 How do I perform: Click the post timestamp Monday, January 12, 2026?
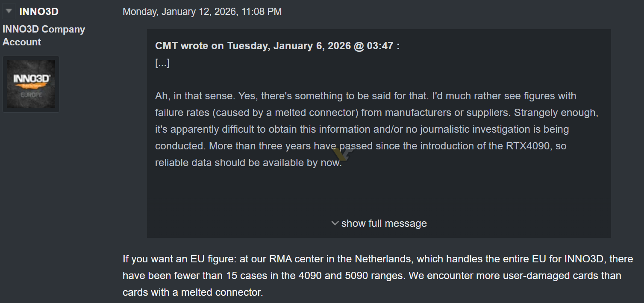coord(202,12)
